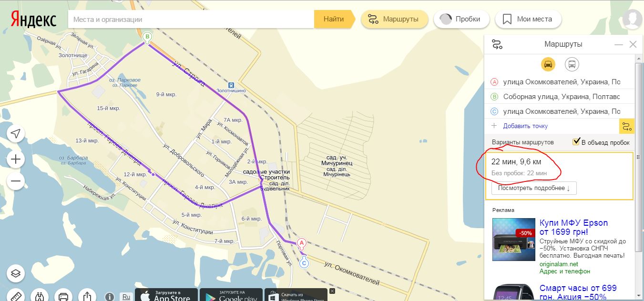Click the share map icon
The height and width of the screenshot is (301, 644).
87,295
